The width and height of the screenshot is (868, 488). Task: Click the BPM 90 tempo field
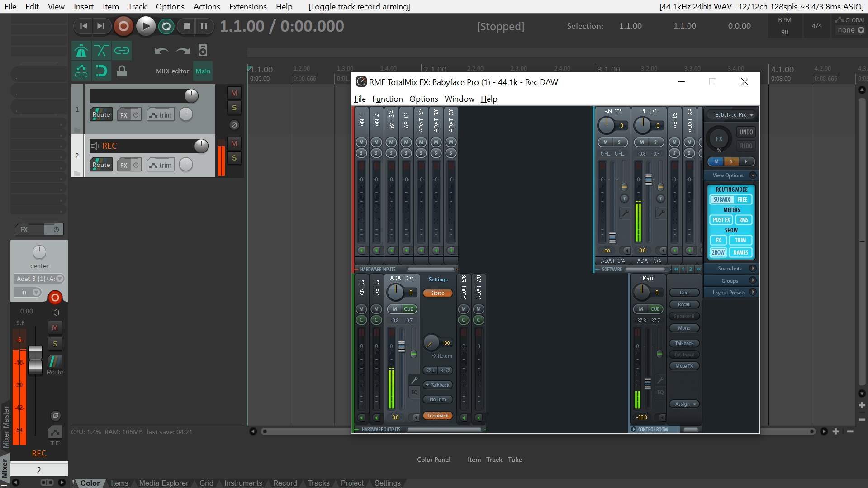coord(785,26)
